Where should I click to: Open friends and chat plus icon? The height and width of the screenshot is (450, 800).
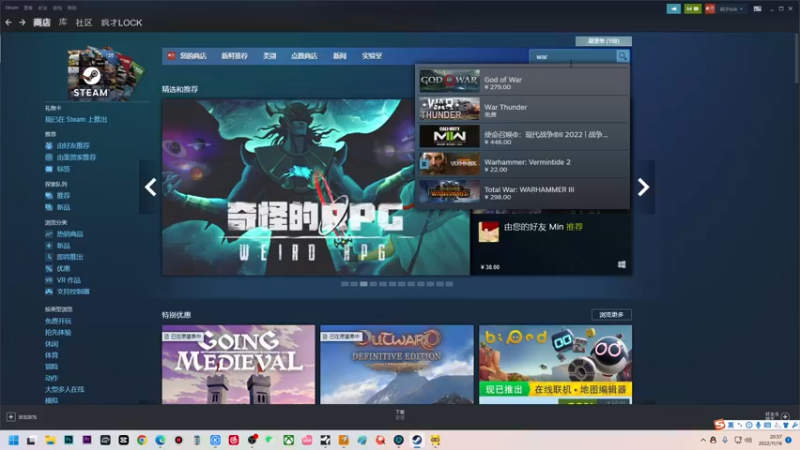pyautogui.click(x=785, y=416)
